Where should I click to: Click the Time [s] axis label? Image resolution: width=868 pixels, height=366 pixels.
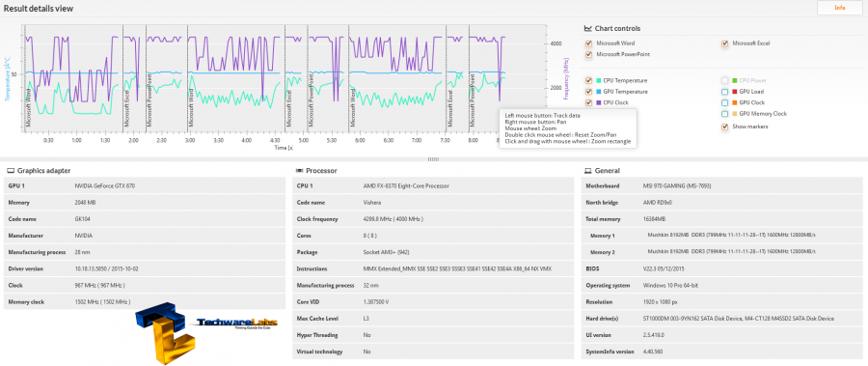coord(284,148)
